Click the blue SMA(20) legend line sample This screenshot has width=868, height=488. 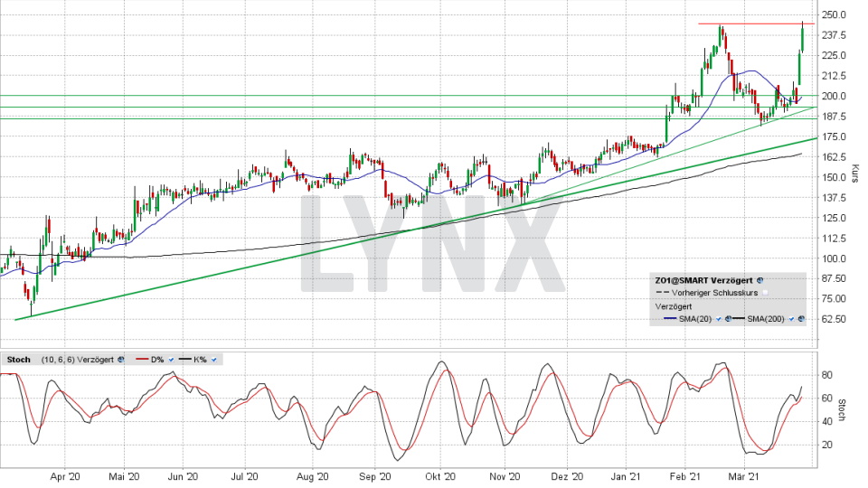tap(670, 319)
